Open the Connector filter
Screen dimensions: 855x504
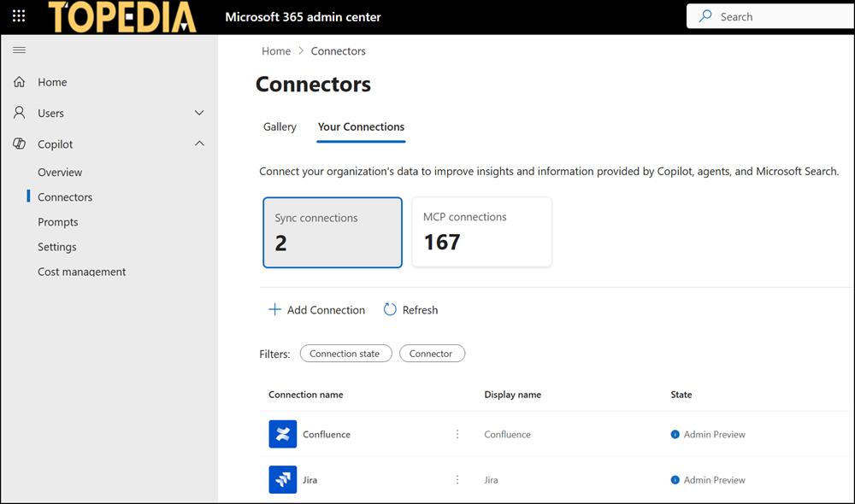(432, 353)
